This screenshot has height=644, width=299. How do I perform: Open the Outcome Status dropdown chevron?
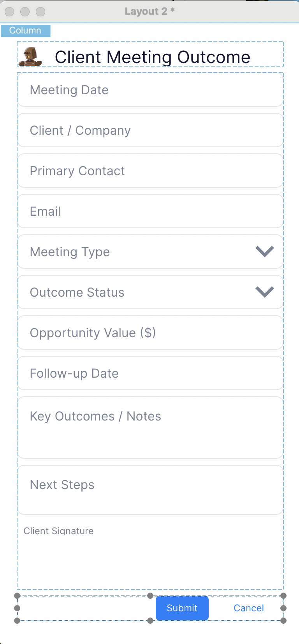(x=265, y=292)
